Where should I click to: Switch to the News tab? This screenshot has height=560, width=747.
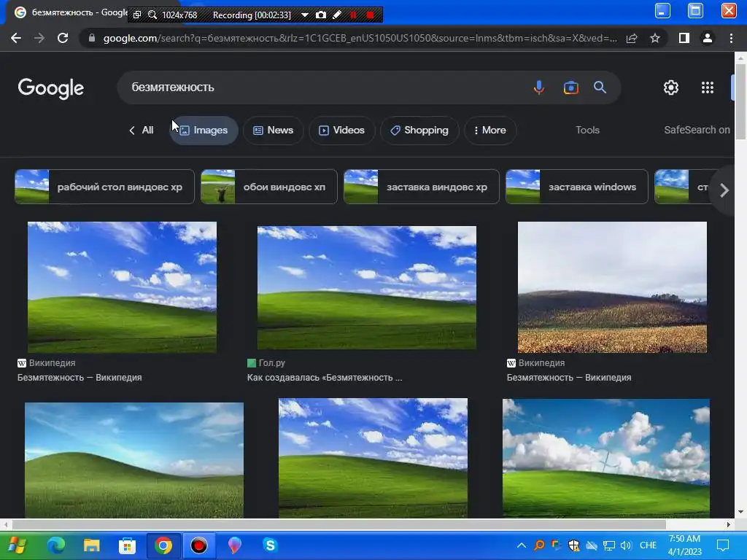pos(273,130)
